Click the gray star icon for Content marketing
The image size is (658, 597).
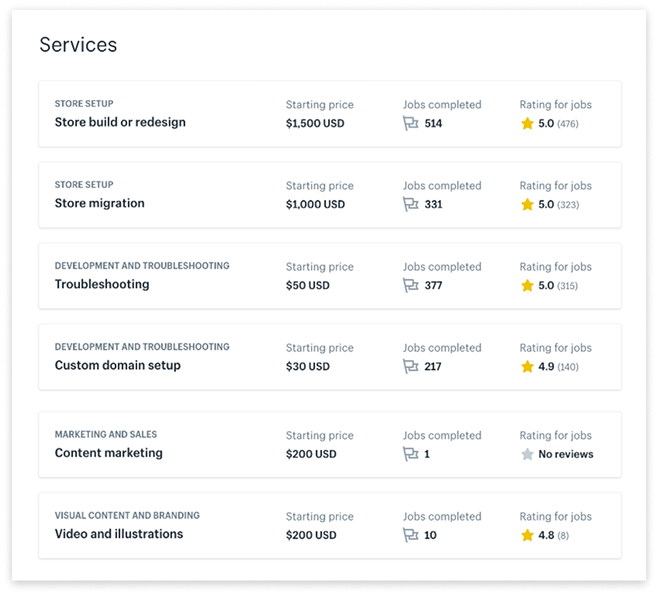click(527, 453)
